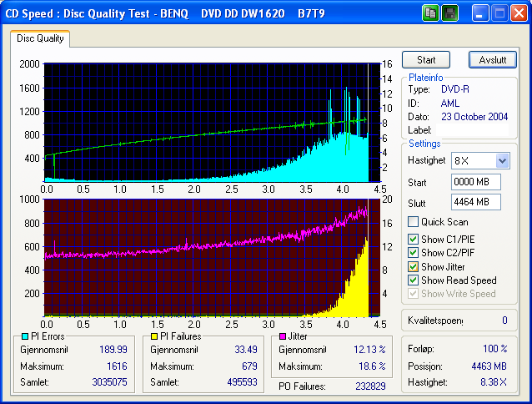
Task: Click the yellow PI Failures color swatch
Action: pyautogui.click(x=154, y=336)
